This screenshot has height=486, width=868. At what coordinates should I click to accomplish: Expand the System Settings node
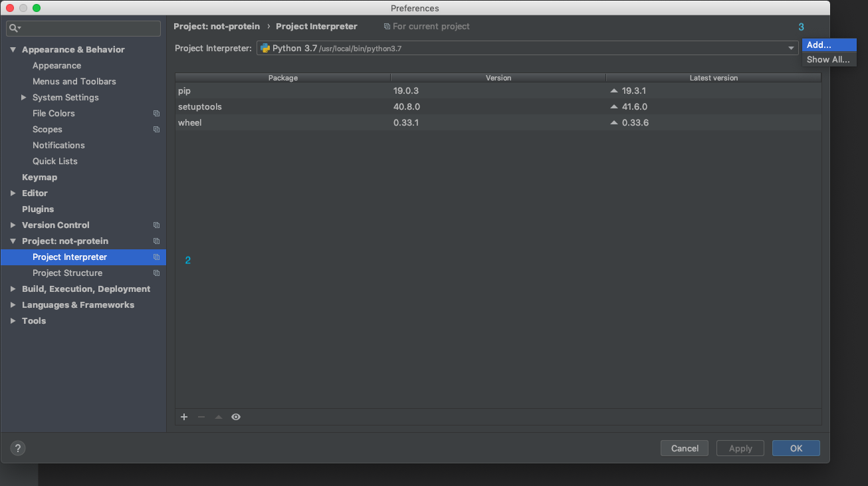point(24,98)
